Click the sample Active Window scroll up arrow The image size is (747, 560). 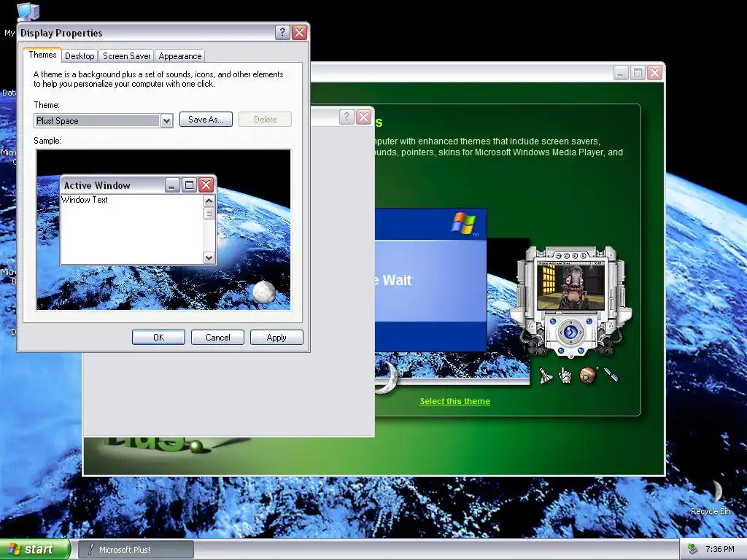[x=209, y=201]
